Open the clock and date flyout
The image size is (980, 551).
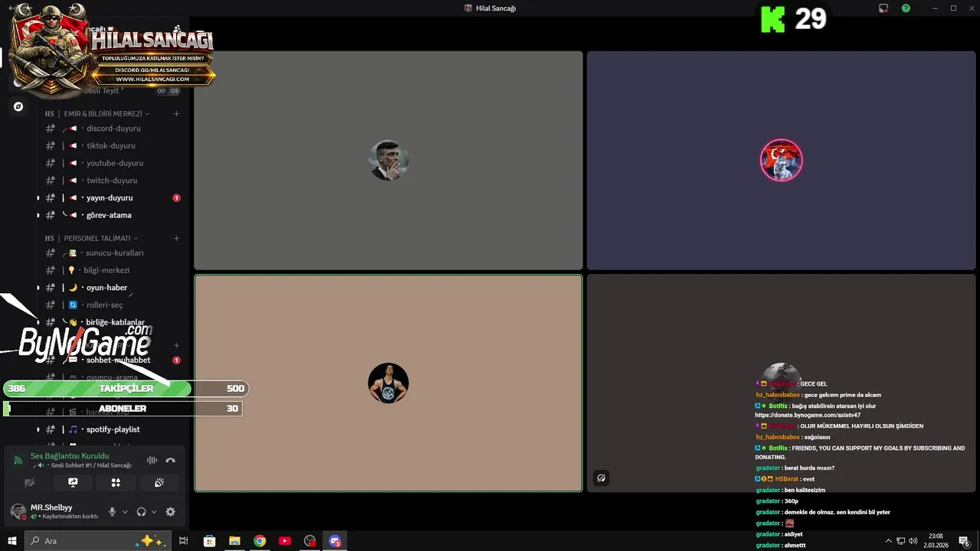pos(936,541)
